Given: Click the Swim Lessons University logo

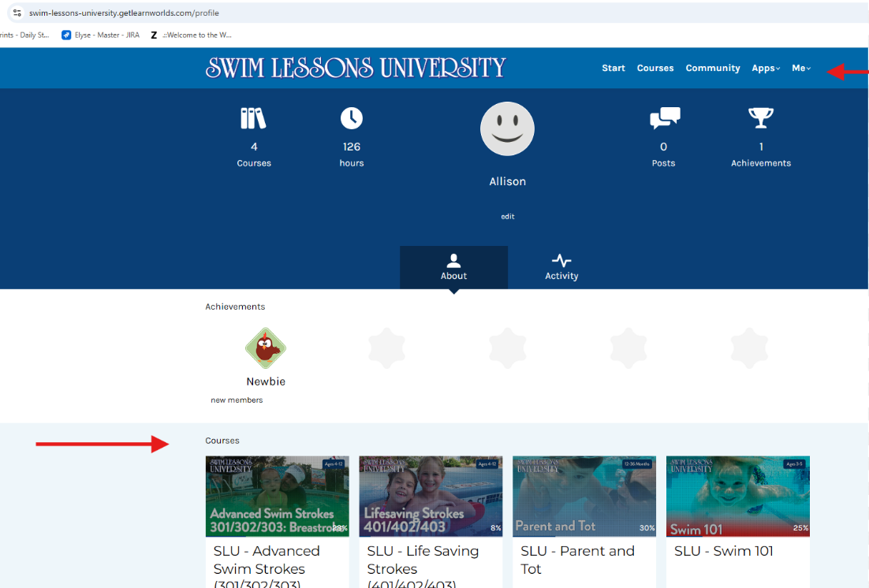Looking at the screenshot, I should [356, 68].
